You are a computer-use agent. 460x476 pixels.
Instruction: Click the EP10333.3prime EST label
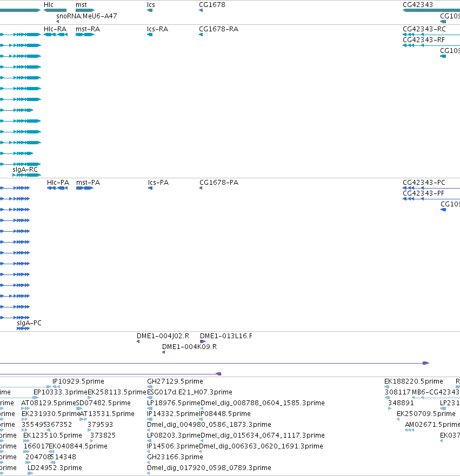point(61,392)
